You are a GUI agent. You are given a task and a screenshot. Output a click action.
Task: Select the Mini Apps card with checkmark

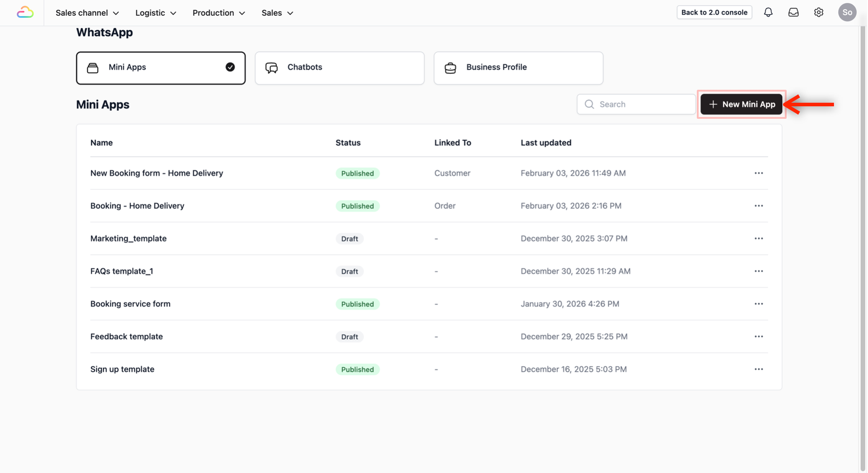point(161,68)
